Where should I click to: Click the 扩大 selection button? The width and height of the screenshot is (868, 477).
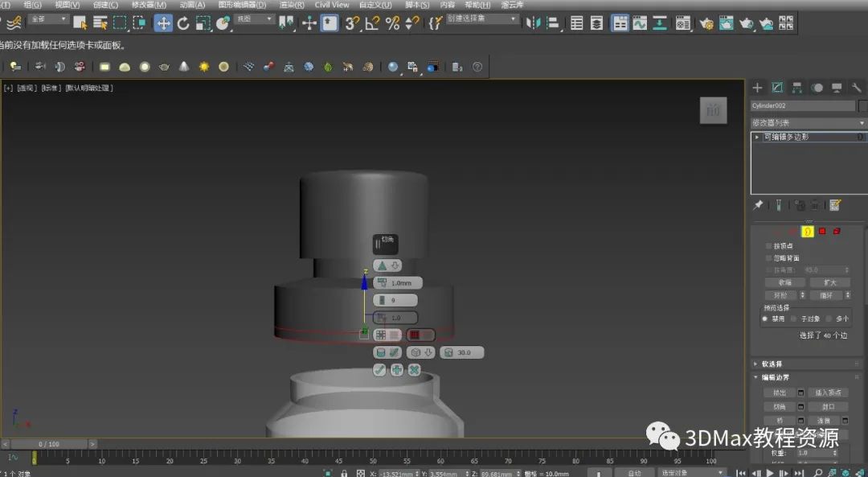pyautogui.click(x=829, y=282)
